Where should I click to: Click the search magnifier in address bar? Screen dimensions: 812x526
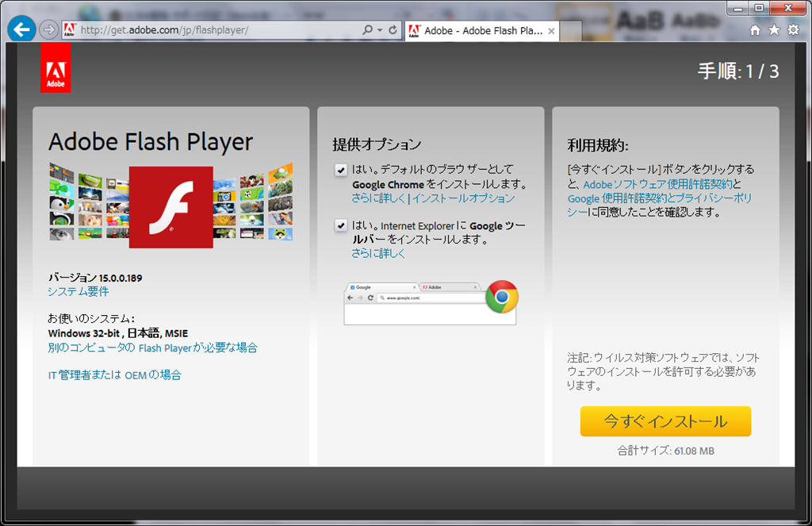367,30
